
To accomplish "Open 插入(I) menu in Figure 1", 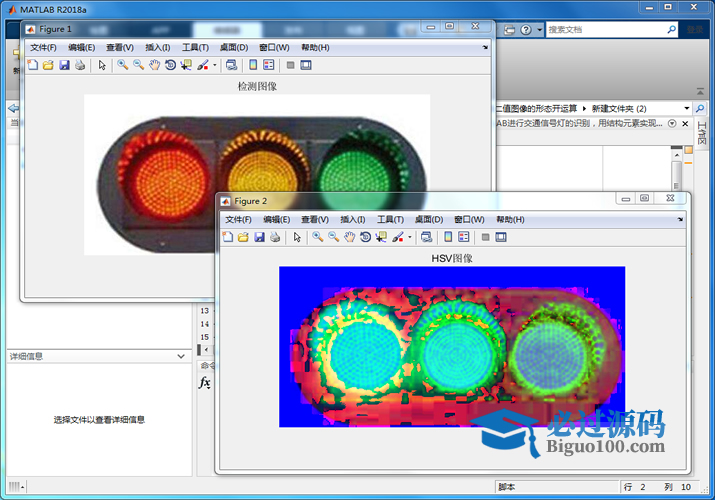I will [x=158, y=47].
